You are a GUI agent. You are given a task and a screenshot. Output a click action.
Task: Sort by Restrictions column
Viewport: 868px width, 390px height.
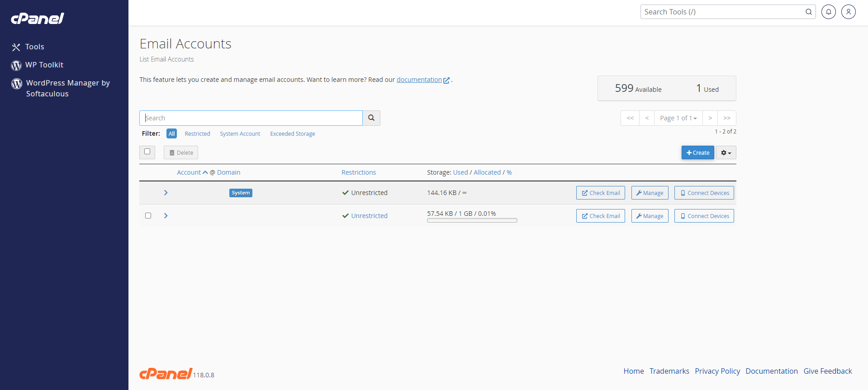pos(359,172)
